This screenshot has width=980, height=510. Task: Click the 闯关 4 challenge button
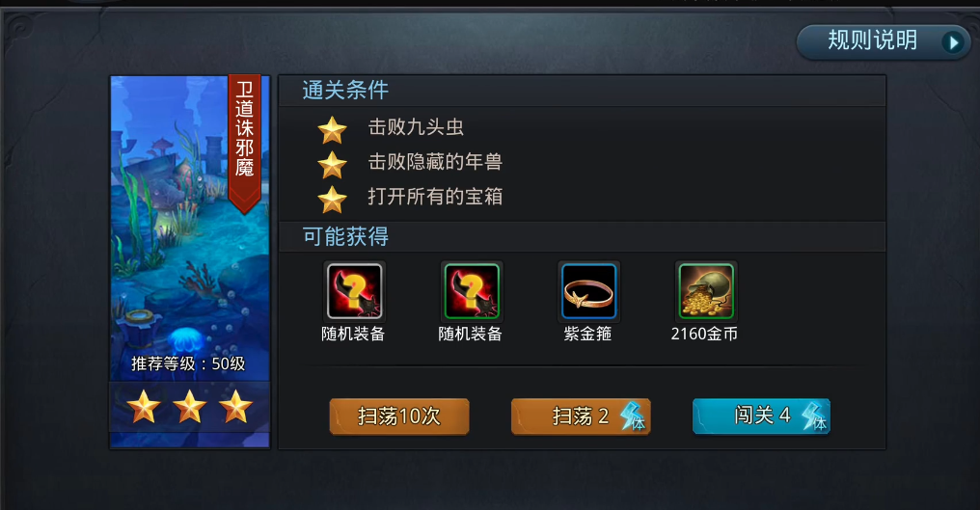tap(761, 416)
